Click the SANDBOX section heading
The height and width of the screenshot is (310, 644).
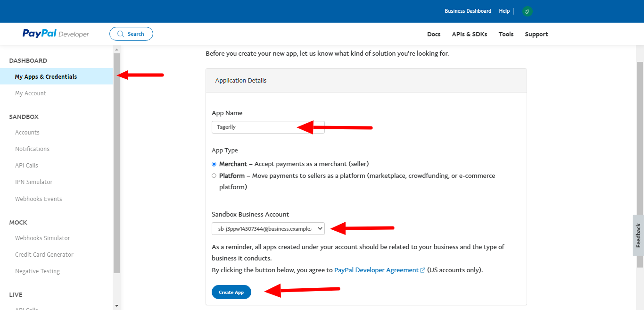[x=24, y=117]
